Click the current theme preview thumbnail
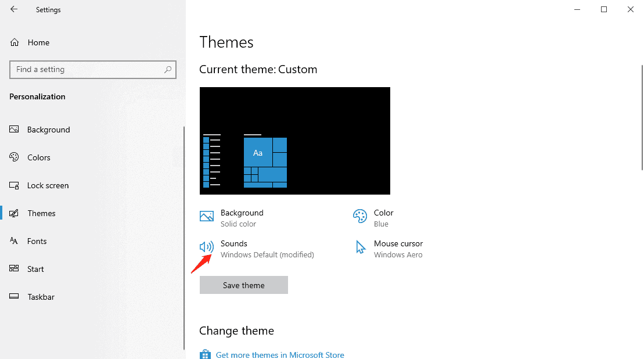 click(x=295, y=141)
